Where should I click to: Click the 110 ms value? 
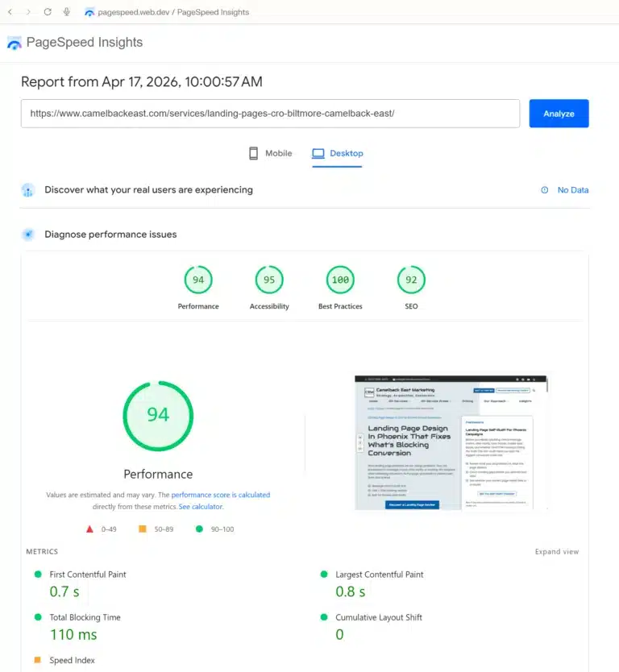73,635
